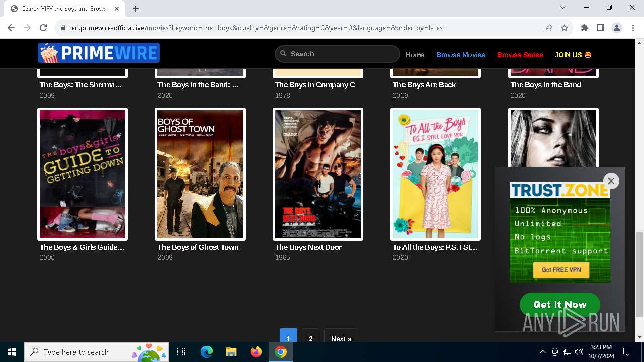
Task: Click the magnifier icon in the search box
Action: pyautogui.click(x=283, y=54)
